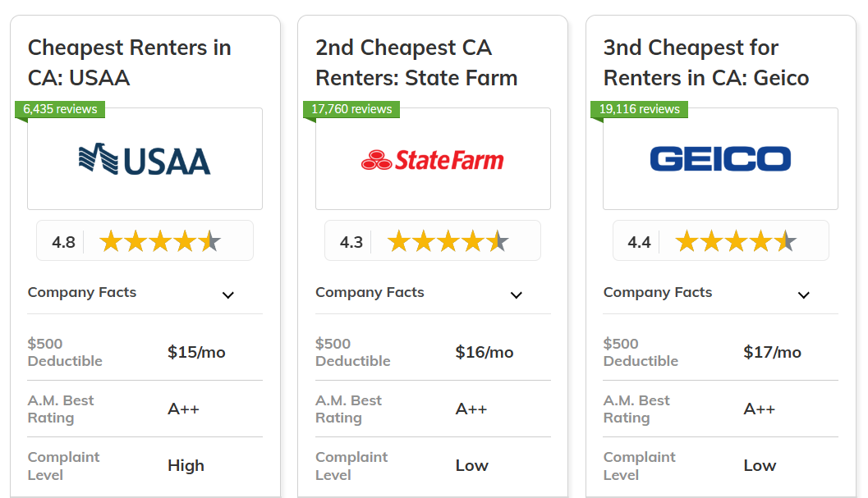
Task: Click the 4.3 rating number for State Farm
Action: [350, 240]
